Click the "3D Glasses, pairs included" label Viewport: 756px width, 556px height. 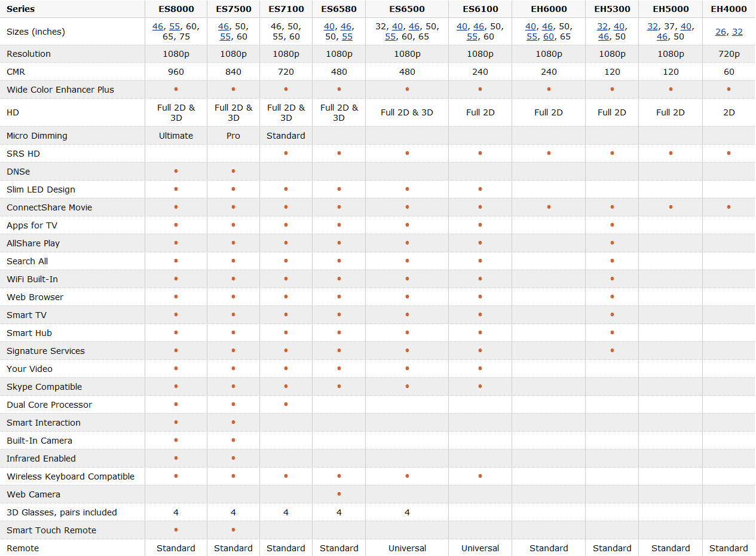pos(62,512)
